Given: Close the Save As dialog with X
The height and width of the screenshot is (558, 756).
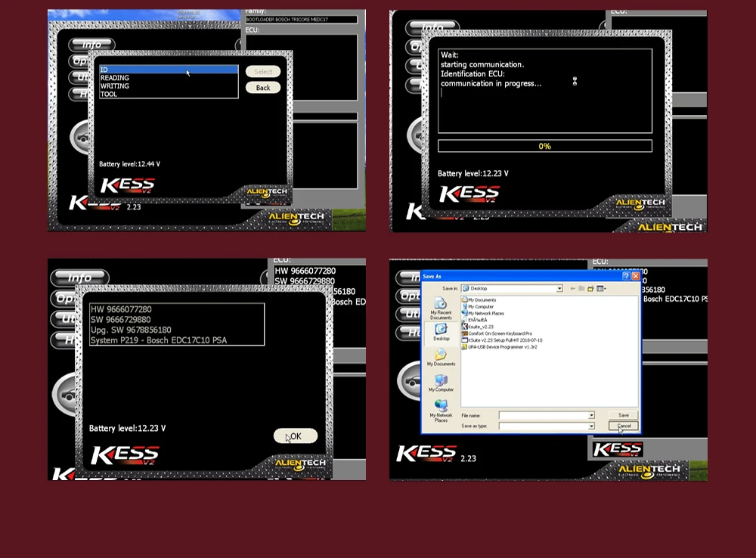Looking at the screenshot, I should 636,276.
